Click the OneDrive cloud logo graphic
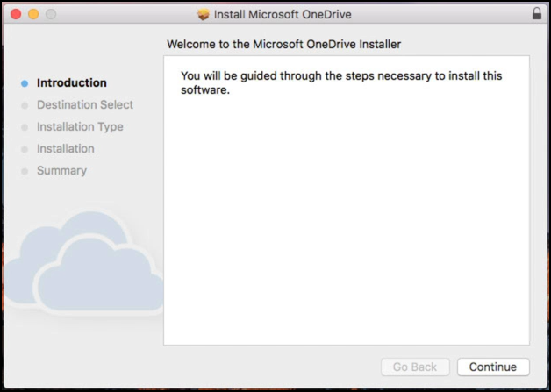This screenshot has width=551, height=392. [83, 263]
